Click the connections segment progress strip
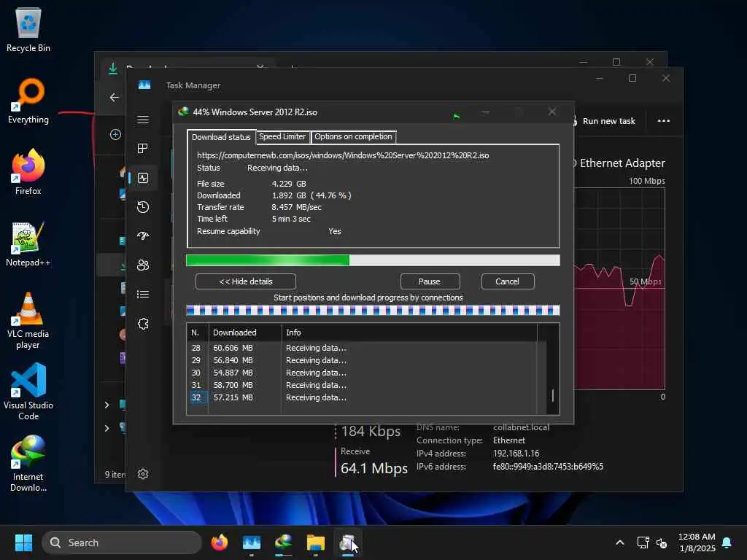 click(373, 311)
